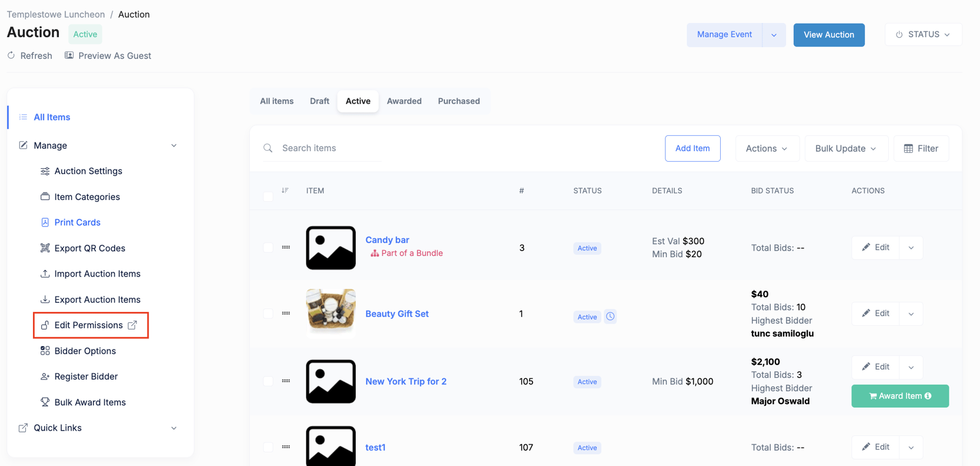Switch to the All items tab
The height and width of the screenshot is (466, 980).
coord(277,101)
